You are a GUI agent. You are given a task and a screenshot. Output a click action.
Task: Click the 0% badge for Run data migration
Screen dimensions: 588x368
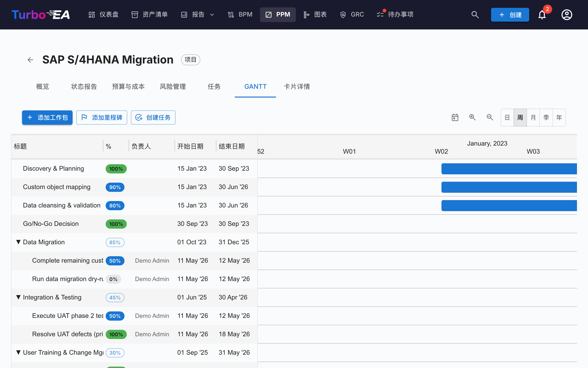click(x=113, y=279)
